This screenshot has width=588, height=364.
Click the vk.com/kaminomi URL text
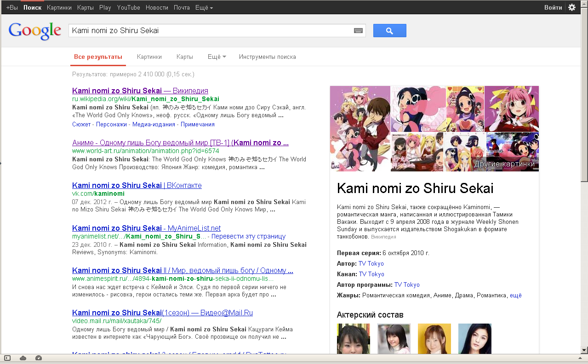click(98, 194)
